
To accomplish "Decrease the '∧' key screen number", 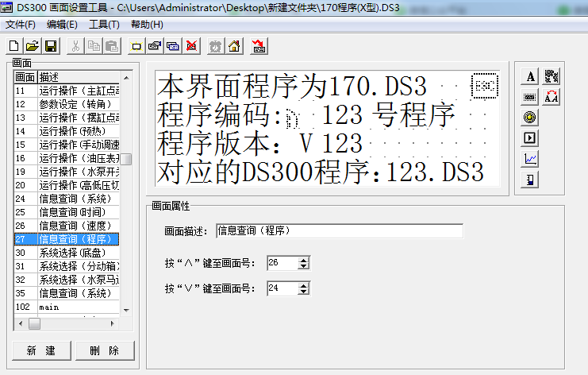I will [x=303, y=266].
